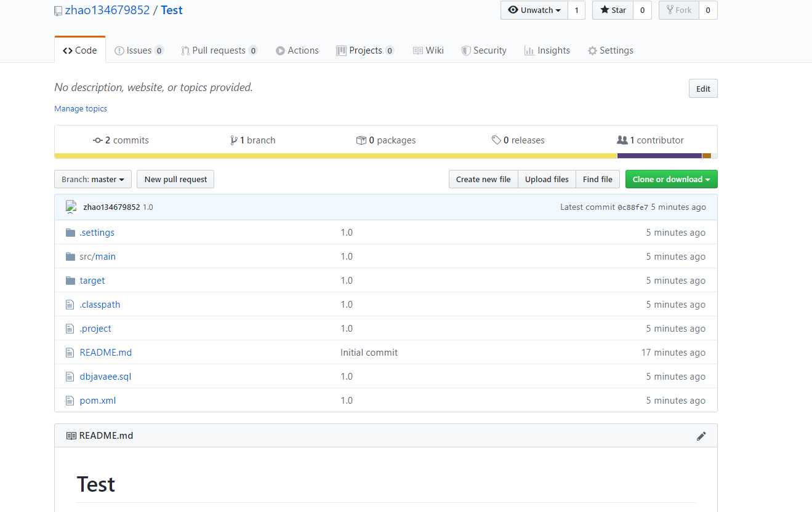Image resolution: width=812 pixels, height=512 pixels.
Task: Click the src/main folder icon
Action: (x=70, y=257)
